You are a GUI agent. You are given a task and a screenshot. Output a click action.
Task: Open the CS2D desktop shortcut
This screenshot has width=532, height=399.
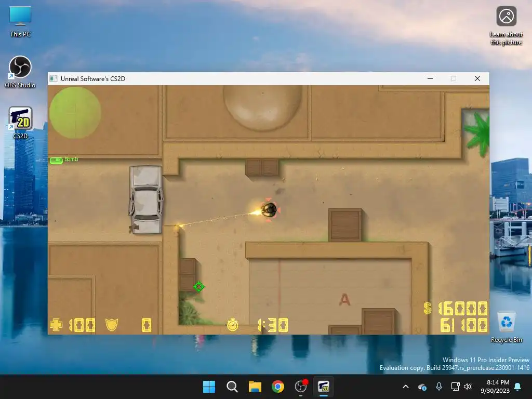[20, 123]
